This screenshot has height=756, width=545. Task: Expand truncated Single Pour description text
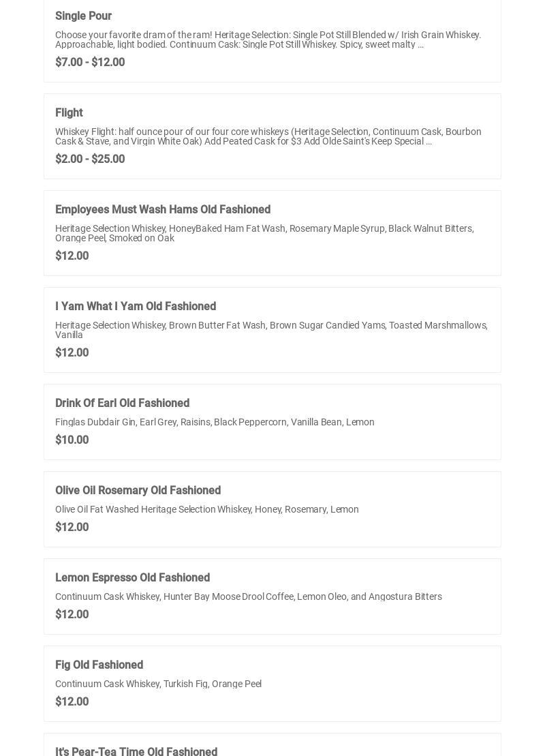tap(420, 44)
